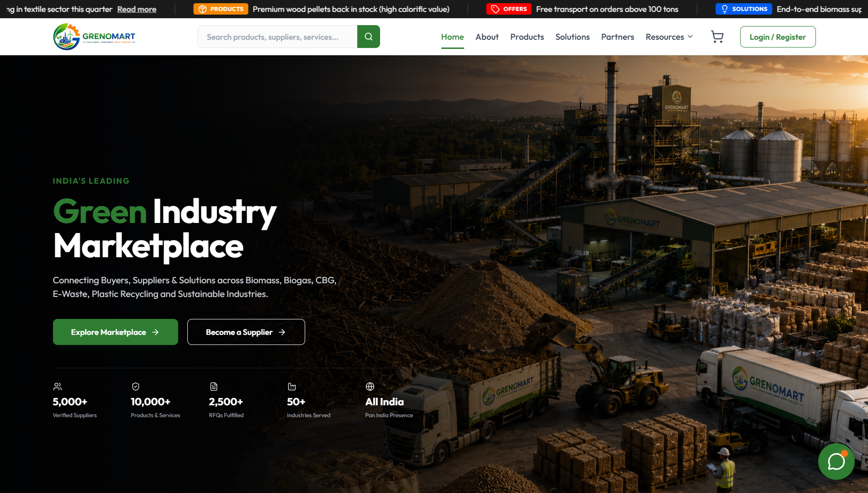The width and height of the screenshot is (868, 493).
Task: Click the All India Pan India Presence stat
Action: 389,401
